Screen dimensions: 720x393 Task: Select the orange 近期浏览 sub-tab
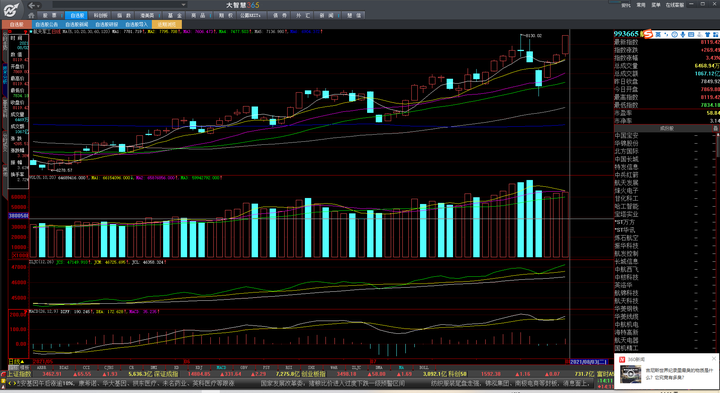click(x=167, y=24)
